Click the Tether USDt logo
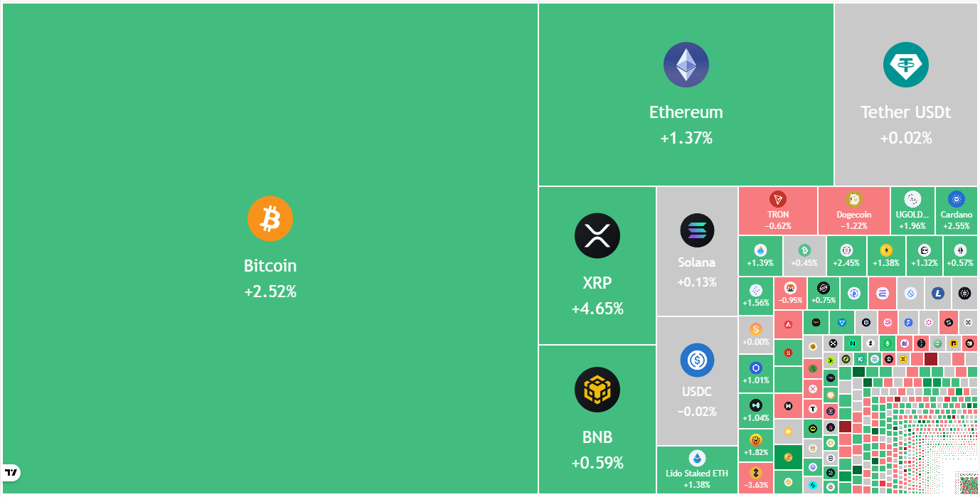 [905, 65]
